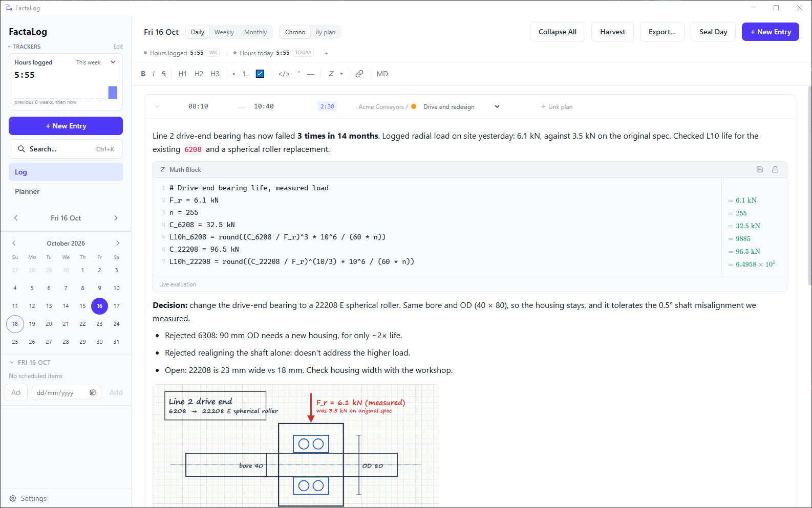The width and height of the screenshot is (812, 508).
Task: Insert a blockquote
Action: [298, 74]
